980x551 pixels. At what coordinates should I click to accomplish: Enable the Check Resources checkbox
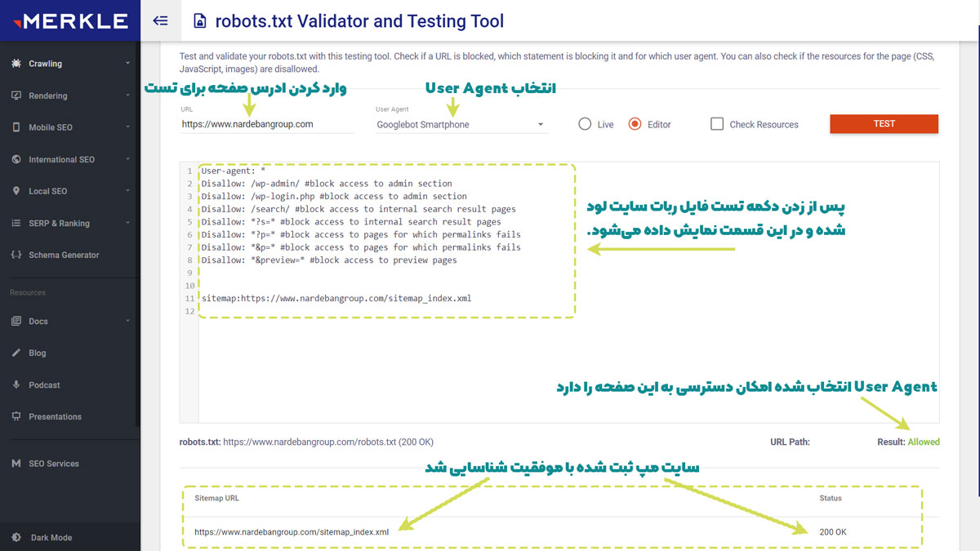(717, 124)
